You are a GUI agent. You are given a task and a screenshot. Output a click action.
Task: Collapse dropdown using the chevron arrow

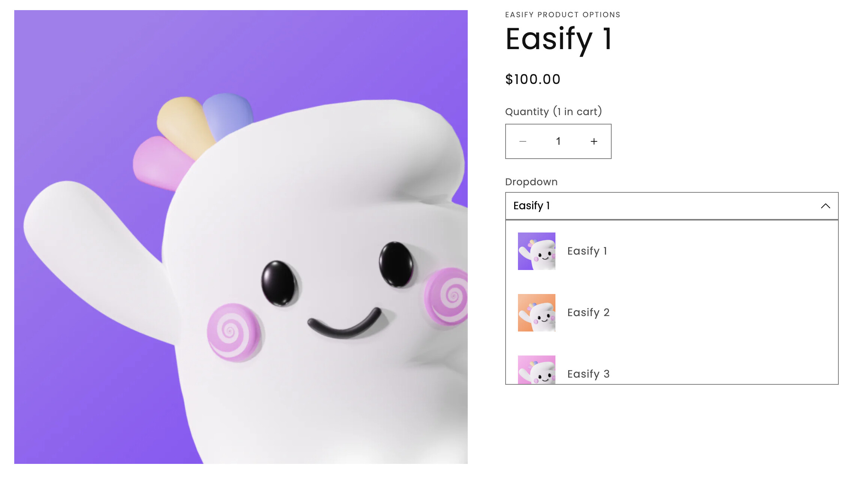[825, 206]
